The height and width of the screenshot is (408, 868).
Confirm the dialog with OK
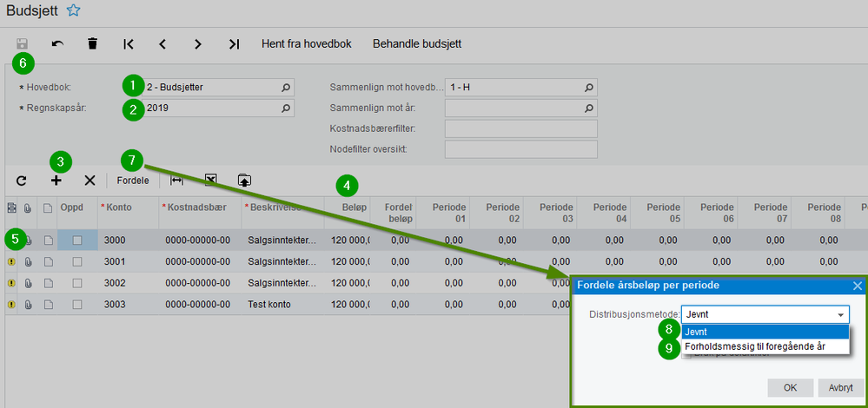pyautogui.click(x=791, y=387)
